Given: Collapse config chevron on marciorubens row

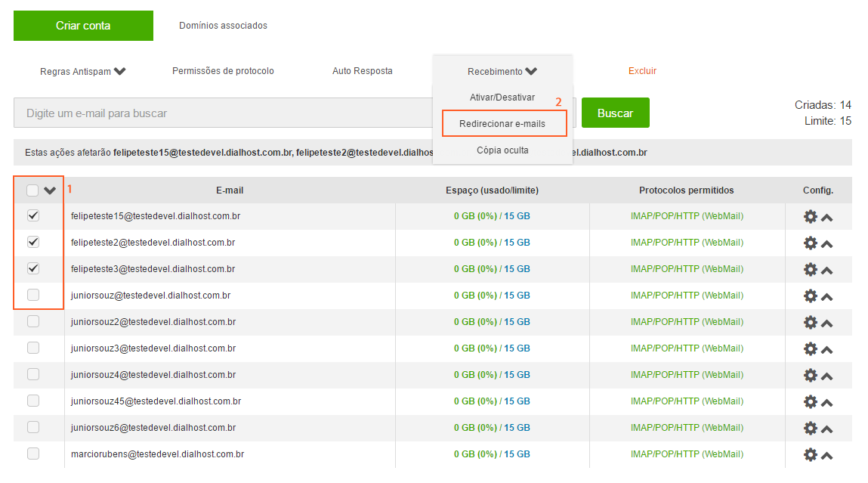Looking at the screenshot, I should [x=827, y=456].
